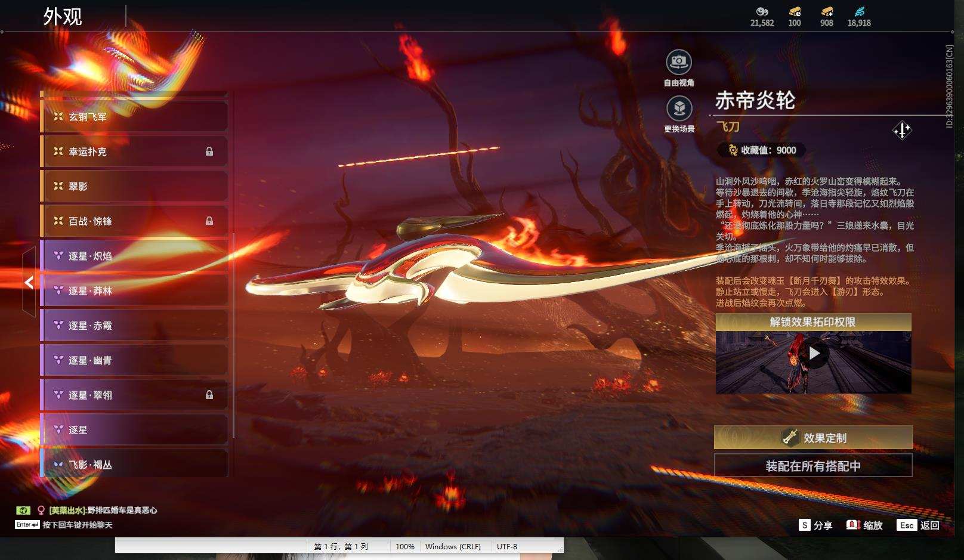This screenshot has width=964, height=560.
Task: Click lock icon on 幸运扑克
Action: click(x=209, y=151)
